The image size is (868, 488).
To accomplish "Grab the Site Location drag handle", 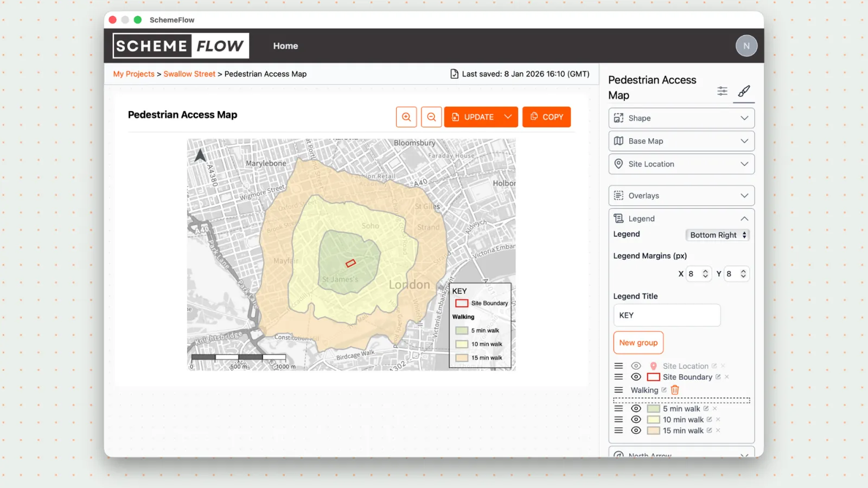I will point(618,366).
